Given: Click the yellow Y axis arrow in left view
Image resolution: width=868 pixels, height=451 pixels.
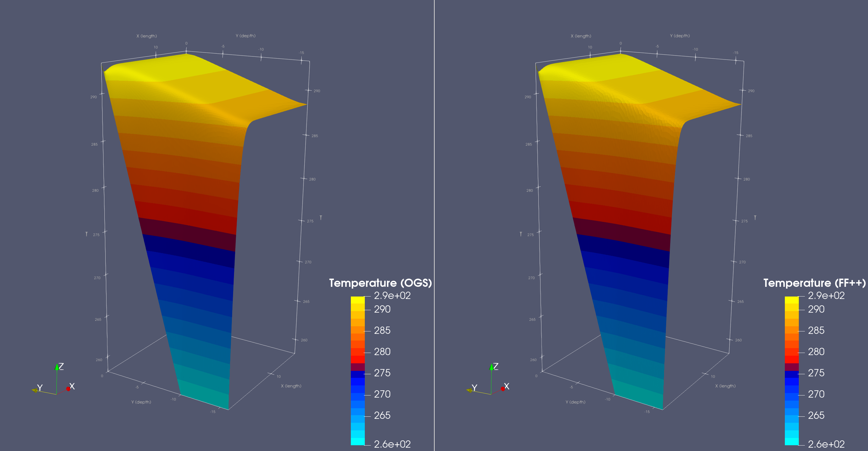Looking at the screenshot, I should point(35,390).
